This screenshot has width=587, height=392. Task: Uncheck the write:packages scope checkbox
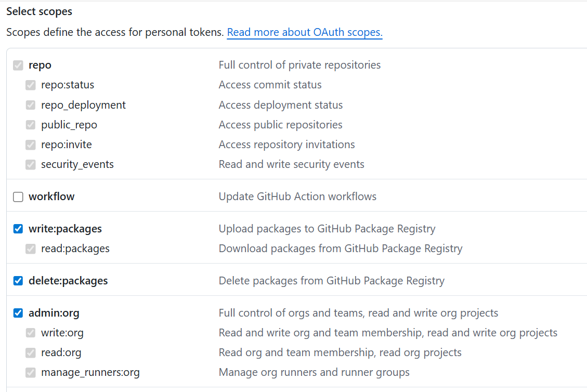pyautogui.click(x=18, y=229)
